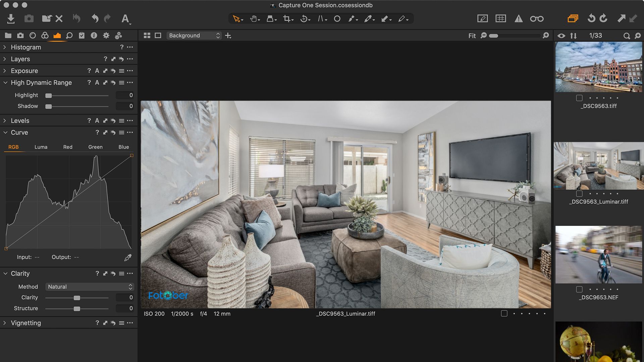Select the Pan hand tool
The image size is (644, 362).
coord(254,19)
